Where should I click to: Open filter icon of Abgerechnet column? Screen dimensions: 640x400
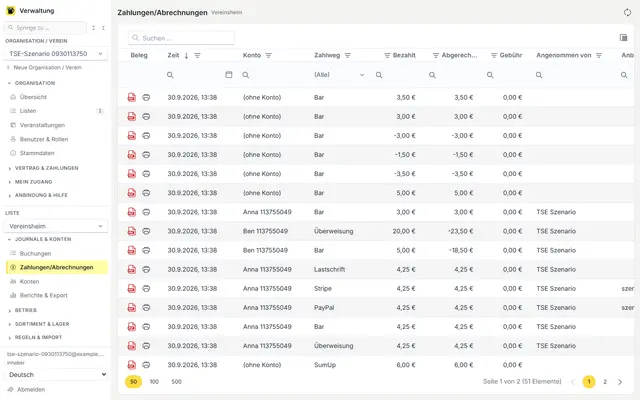[x=436, y=56]
